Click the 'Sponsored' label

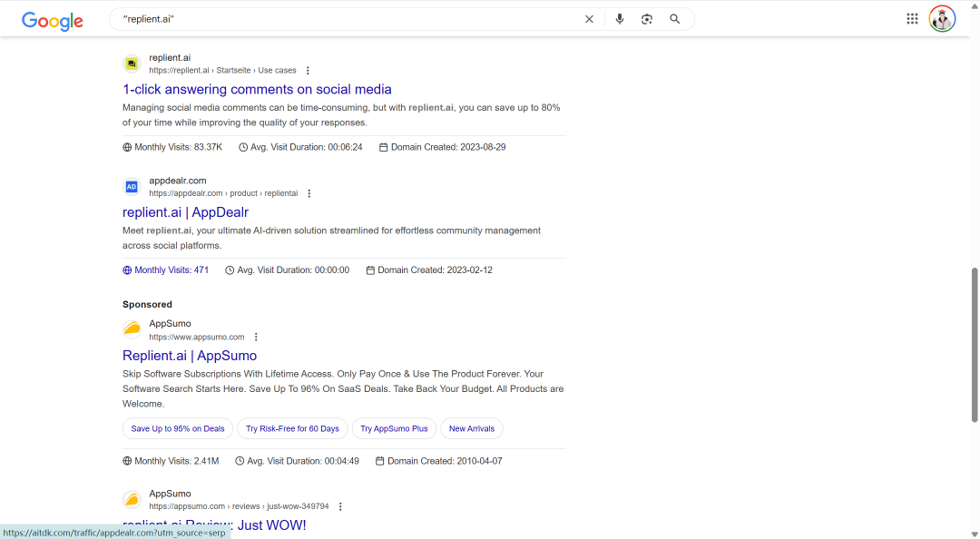(147, 305)
